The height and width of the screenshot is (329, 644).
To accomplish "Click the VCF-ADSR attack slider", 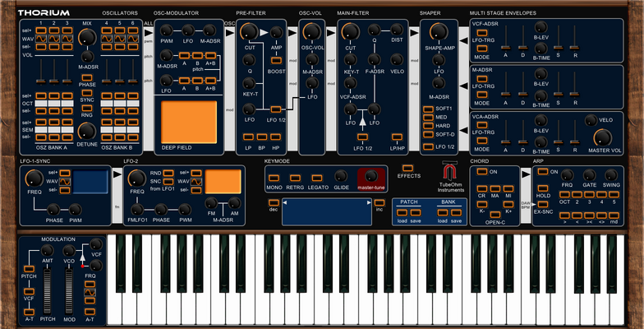I will [506, 48].
